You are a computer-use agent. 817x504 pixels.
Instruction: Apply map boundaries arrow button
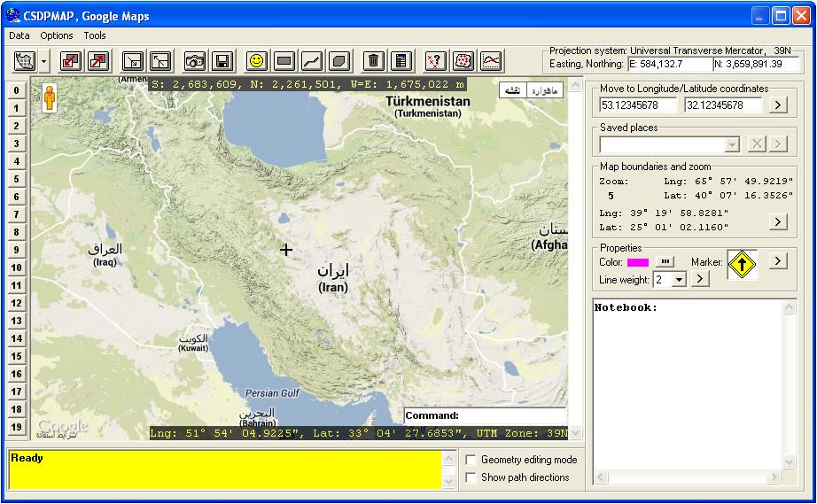click(x=777, y=221)
